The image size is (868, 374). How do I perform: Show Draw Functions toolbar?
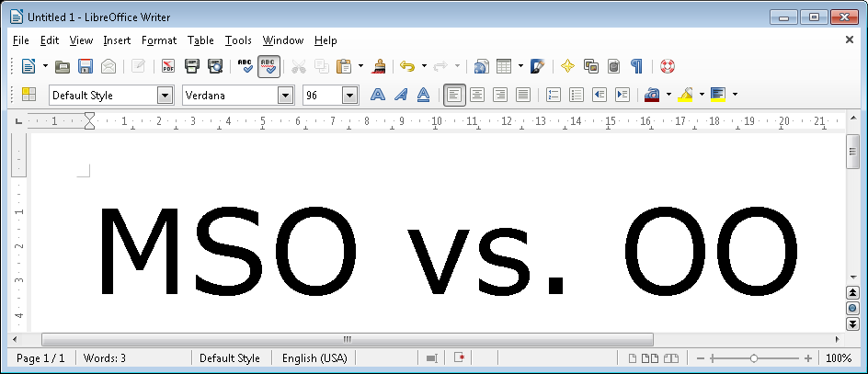pos(538,66)
